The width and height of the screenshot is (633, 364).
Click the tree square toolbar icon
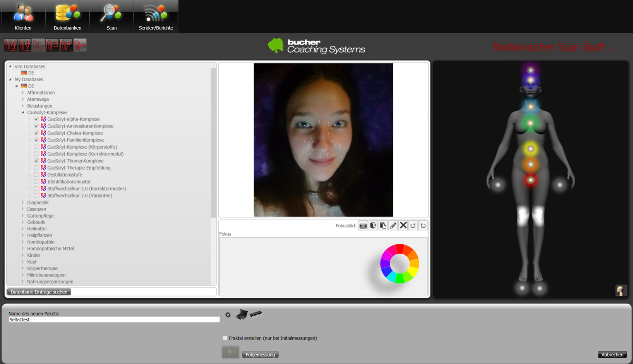point(52,45)
